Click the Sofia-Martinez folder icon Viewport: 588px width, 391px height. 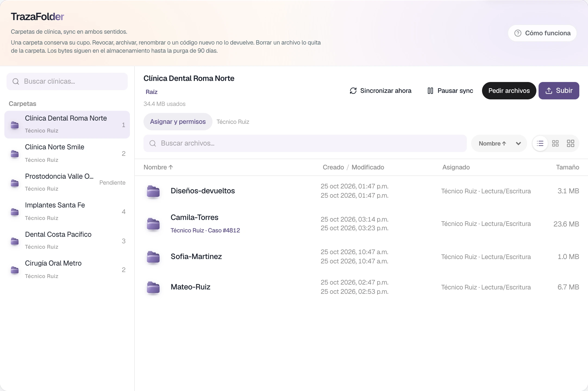click(x=153, y=257)
